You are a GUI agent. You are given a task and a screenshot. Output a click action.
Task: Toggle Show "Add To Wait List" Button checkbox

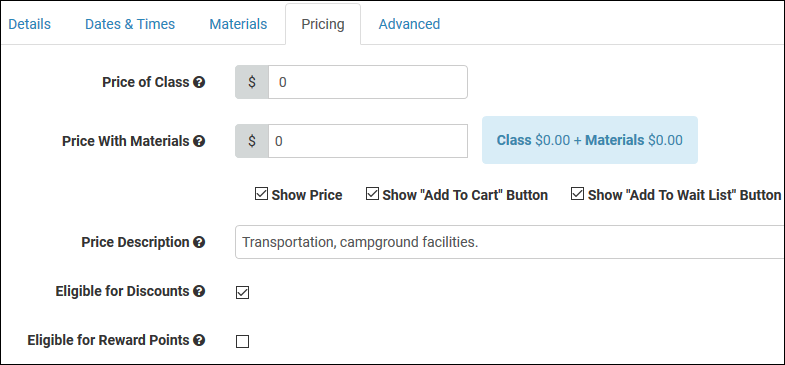pos(577,194)
